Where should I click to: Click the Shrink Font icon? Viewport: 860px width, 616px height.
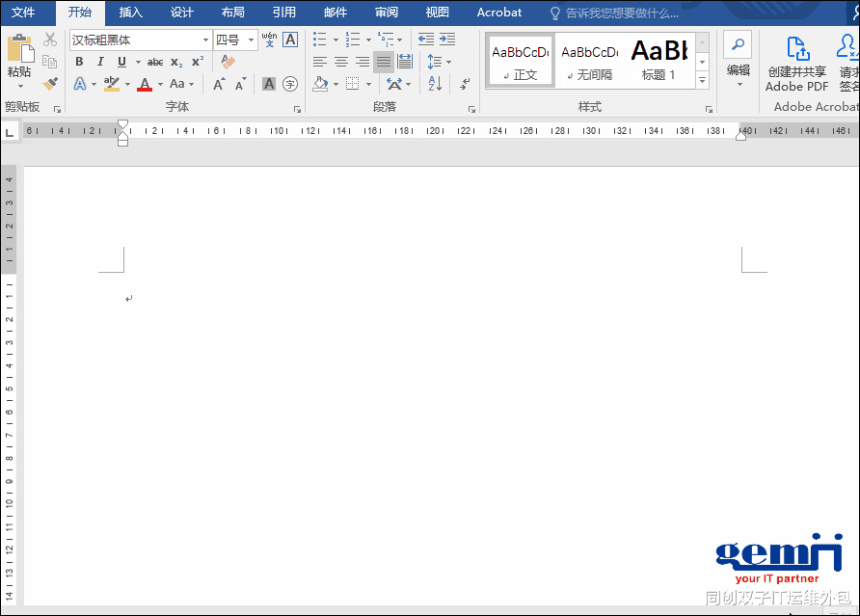pos(240,84)
